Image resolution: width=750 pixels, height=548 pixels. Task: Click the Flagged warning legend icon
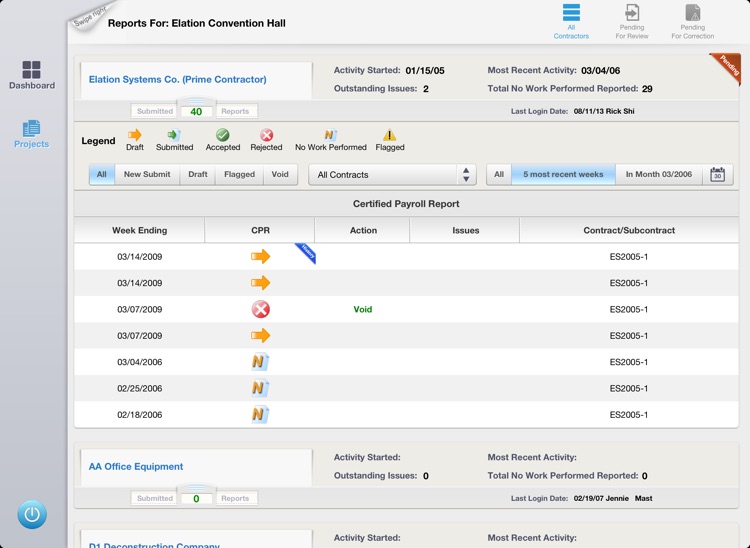point(389,135)
